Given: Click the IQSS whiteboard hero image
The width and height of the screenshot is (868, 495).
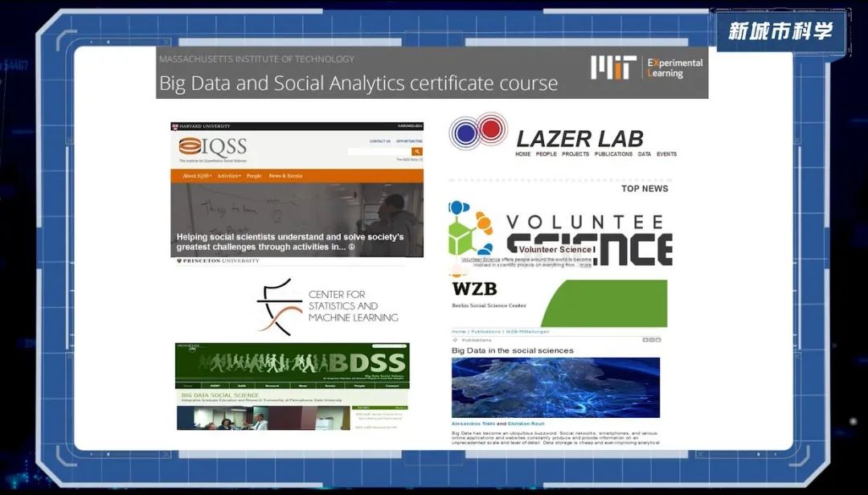Looking at the screenshot, I should pyautogui.click(x=297, y=220).
